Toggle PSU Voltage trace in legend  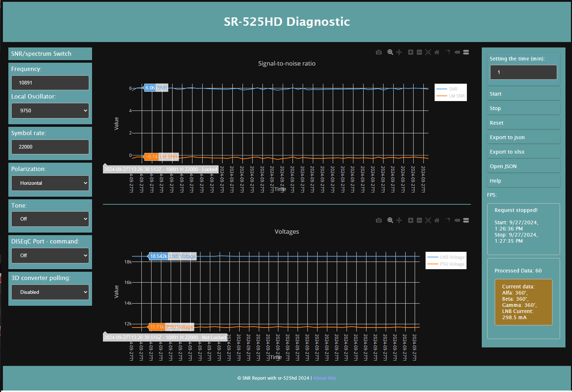446,264
